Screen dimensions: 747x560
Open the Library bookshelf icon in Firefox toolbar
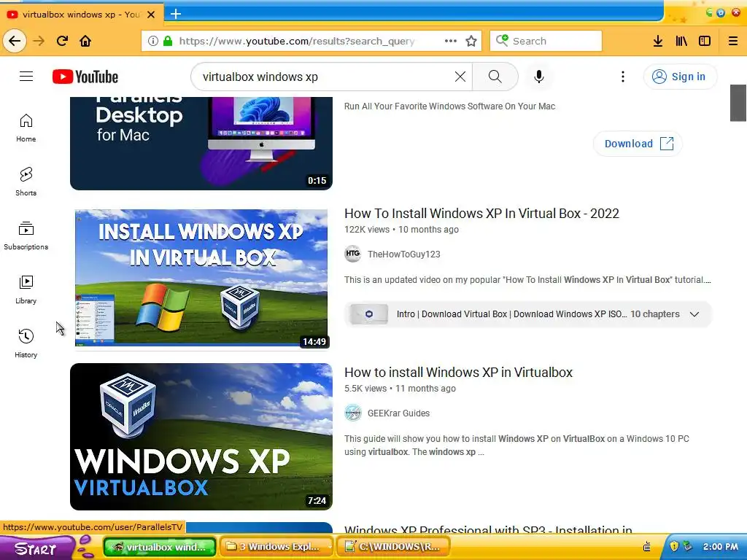click(x=681, y=41)
